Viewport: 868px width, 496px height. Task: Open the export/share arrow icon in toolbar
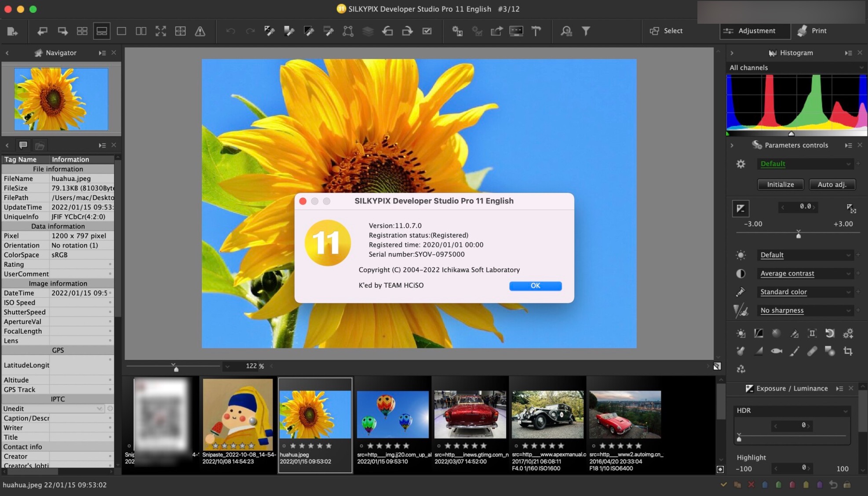496,31
